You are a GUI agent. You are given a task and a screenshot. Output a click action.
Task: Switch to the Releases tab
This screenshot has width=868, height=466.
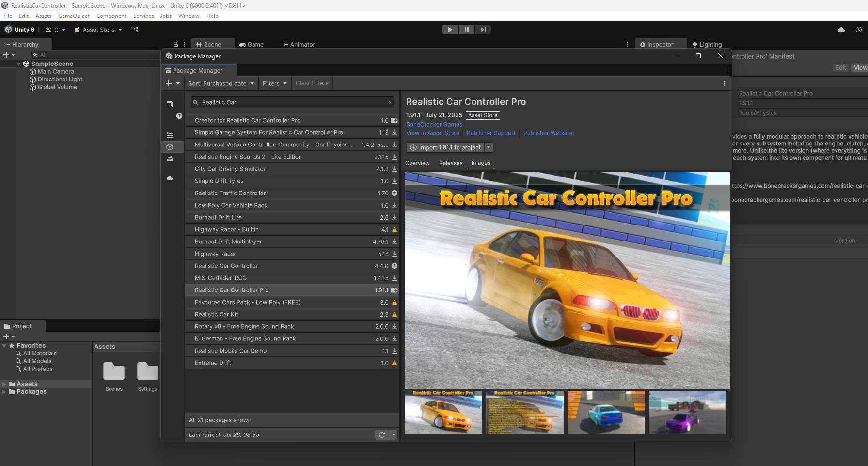(x=451, y=163)
